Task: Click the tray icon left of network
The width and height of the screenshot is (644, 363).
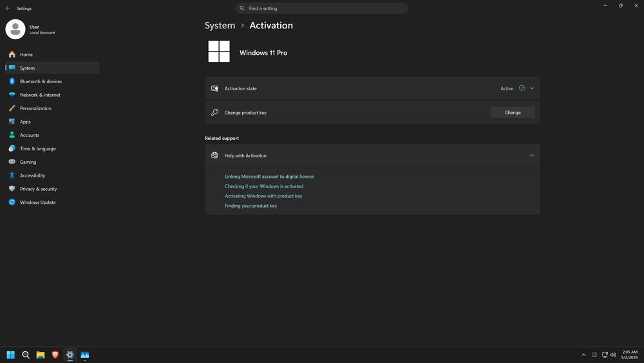Action: tap(594, 355)
